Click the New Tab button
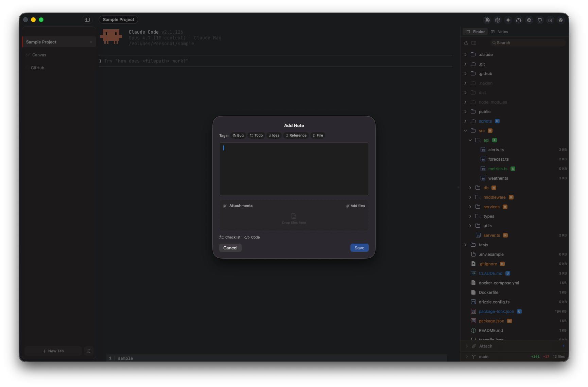Viewport: 588px width, 387px height. coord(53,351)
